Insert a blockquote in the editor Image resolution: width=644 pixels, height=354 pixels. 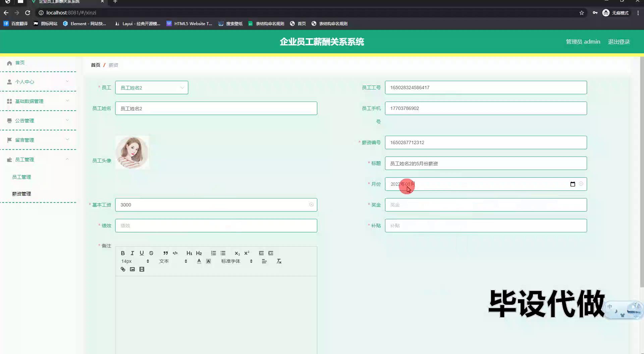[165, 253]
